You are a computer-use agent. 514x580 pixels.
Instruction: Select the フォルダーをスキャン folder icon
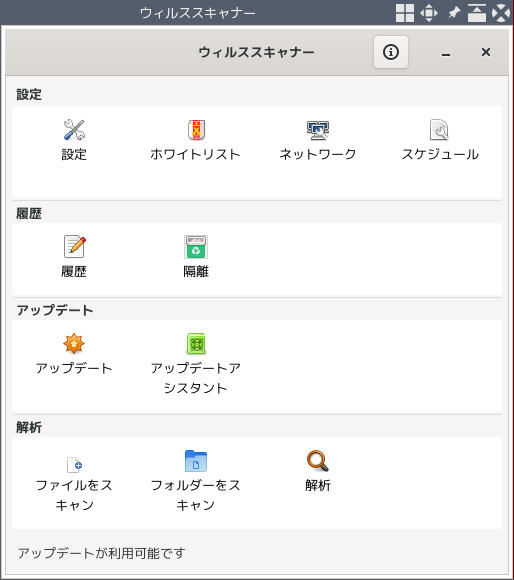[x=196, y=461]
